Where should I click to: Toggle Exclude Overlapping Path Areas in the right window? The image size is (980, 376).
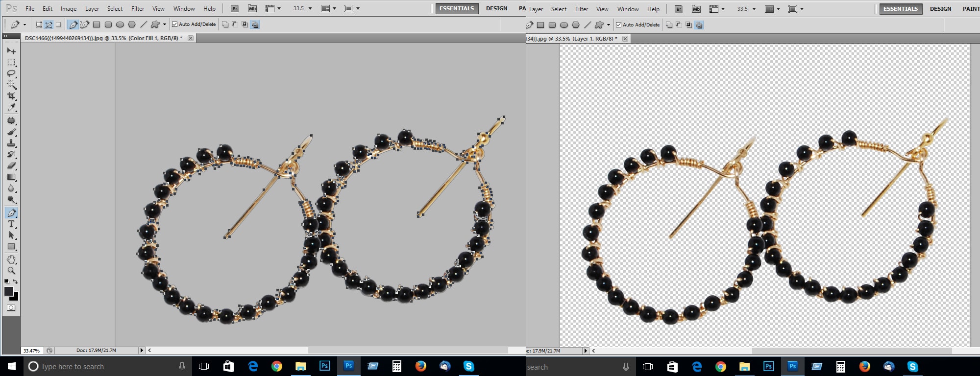(x=699, y=25)
